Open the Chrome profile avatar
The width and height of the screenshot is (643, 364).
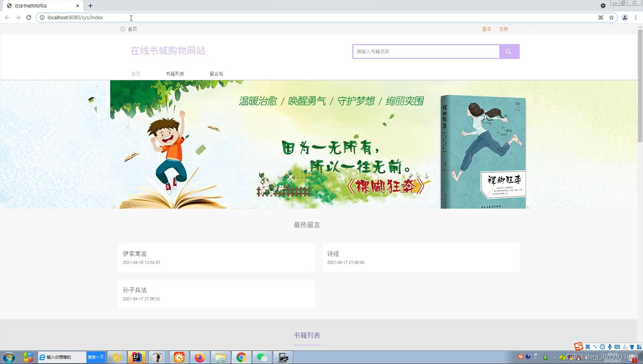click(x=625, y=17)
